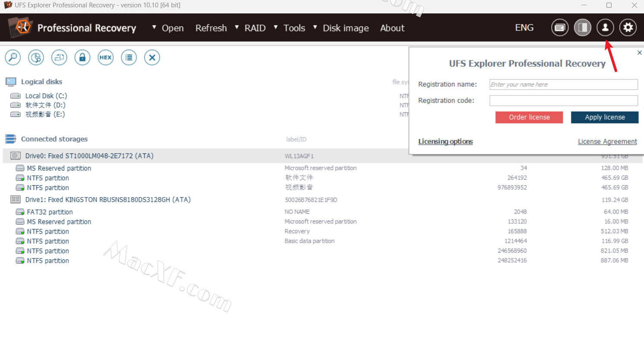The height and width of the screenshot is (359, 644).
Task: Click the list view toolbar icon
Action: (129, 57)
